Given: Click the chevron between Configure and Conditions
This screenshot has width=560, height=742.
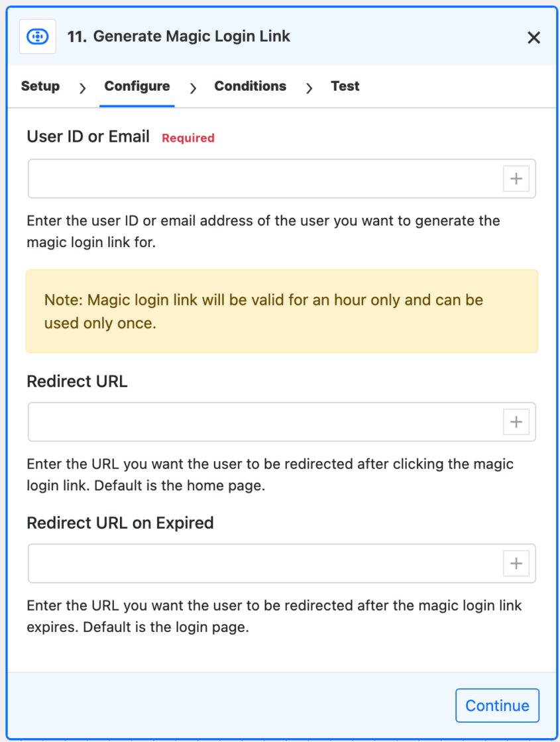Looking at the screenshot, I should point(192,87).
